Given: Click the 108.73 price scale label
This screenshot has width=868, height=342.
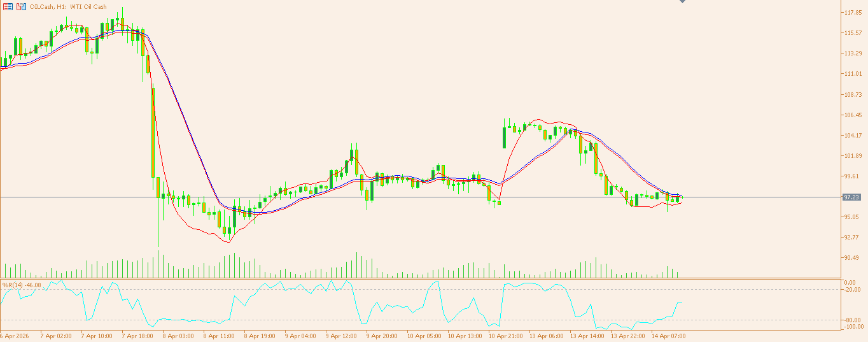Looking at the screenshot, I should point(853,94).
